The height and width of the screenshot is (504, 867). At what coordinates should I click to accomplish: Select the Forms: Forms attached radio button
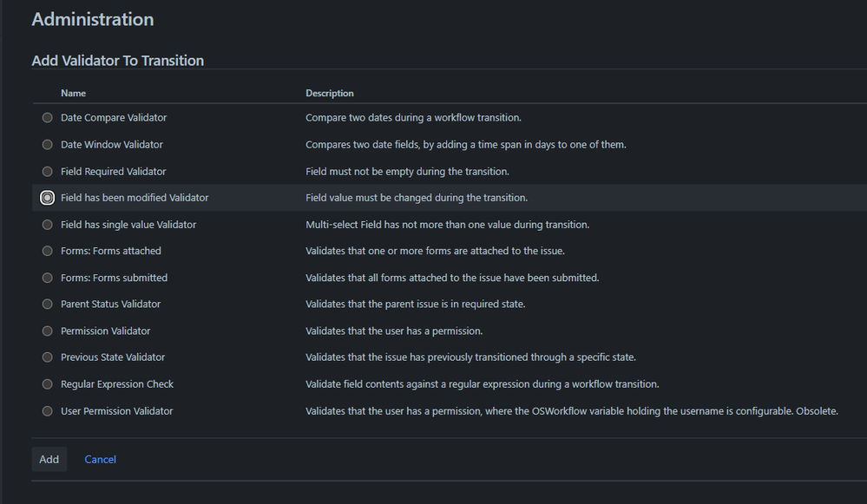tap(47, 252)
